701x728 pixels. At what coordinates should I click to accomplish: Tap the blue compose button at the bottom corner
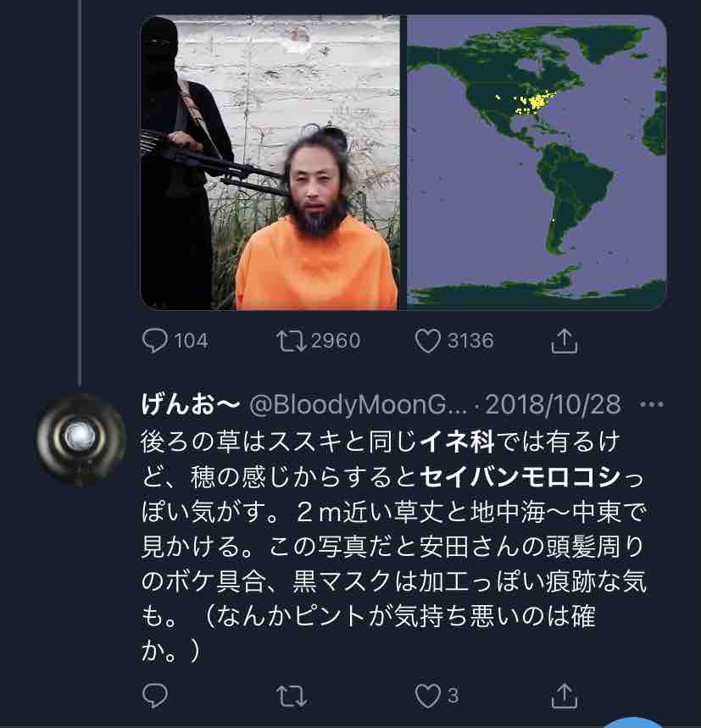tap(636, 724)
